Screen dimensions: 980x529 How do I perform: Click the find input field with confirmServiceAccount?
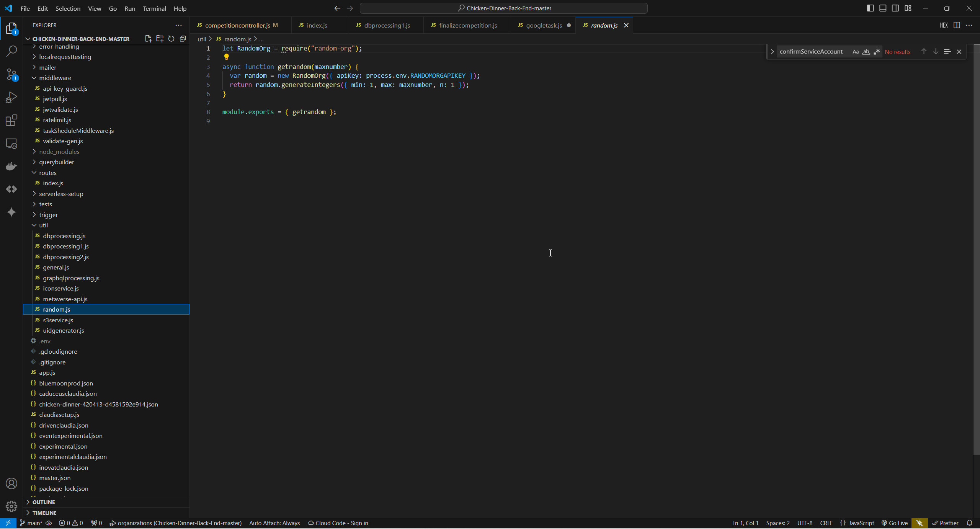click(x=811, y=52)
